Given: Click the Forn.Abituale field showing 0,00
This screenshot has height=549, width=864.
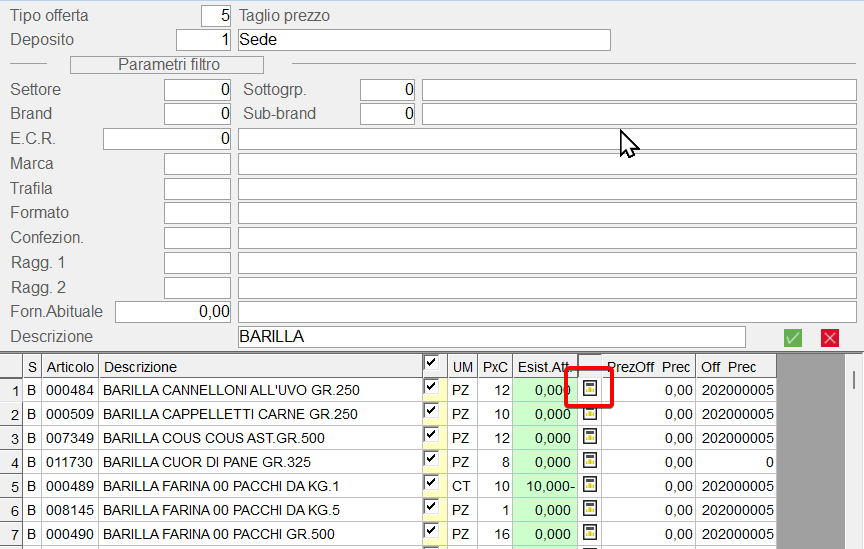Looking at the screenshot, I should (173, 312).
